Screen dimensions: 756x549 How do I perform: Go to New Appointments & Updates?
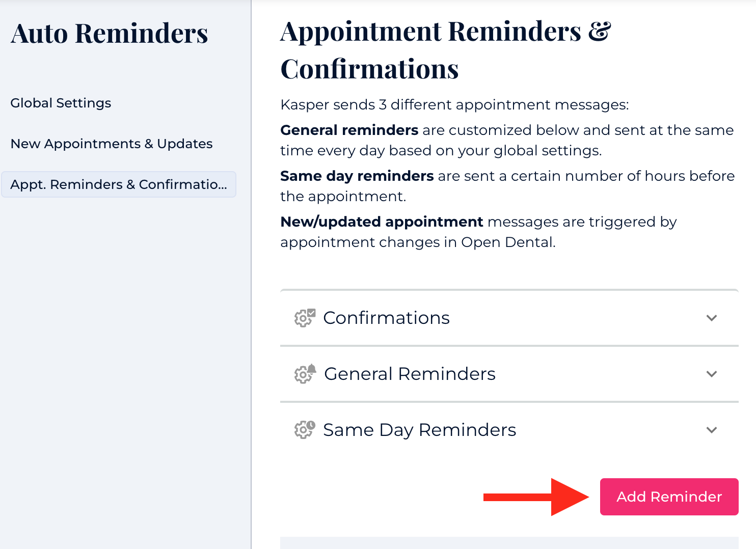pyautogui.click(x=112, y=144)
